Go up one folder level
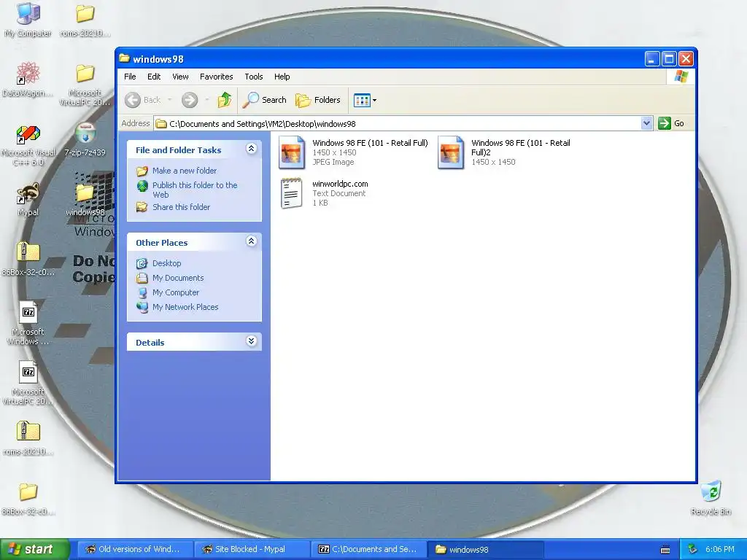 tap(225, 100)
